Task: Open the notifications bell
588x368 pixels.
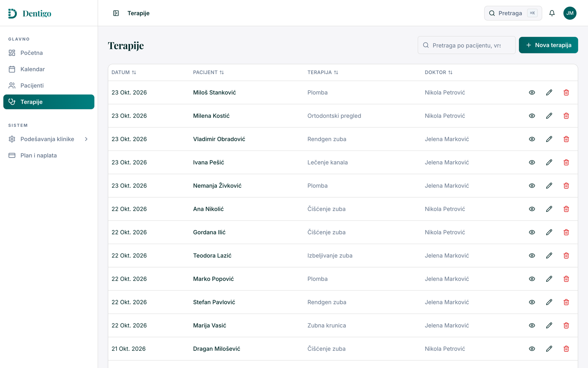Action: click(552, 13)
